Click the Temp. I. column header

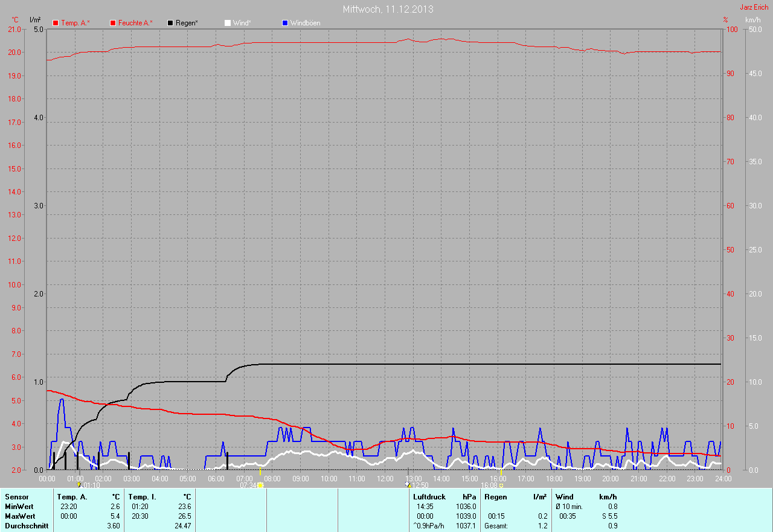point(142,497)
